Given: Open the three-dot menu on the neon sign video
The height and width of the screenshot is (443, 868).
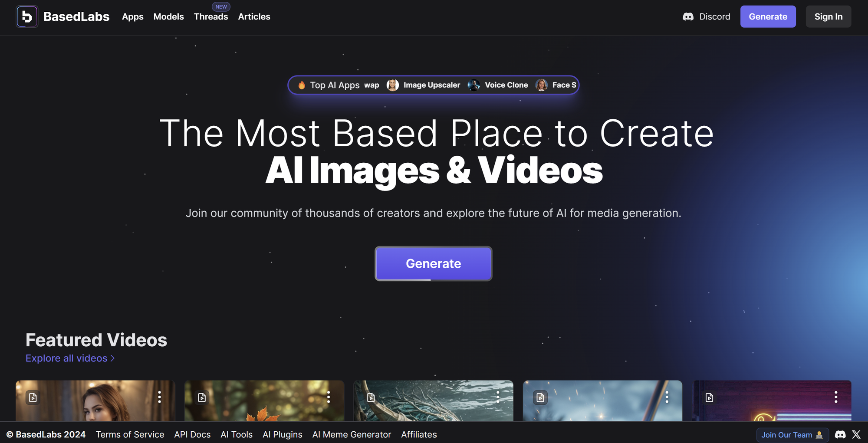Looking at the screenshot, I should pos(836,397).
